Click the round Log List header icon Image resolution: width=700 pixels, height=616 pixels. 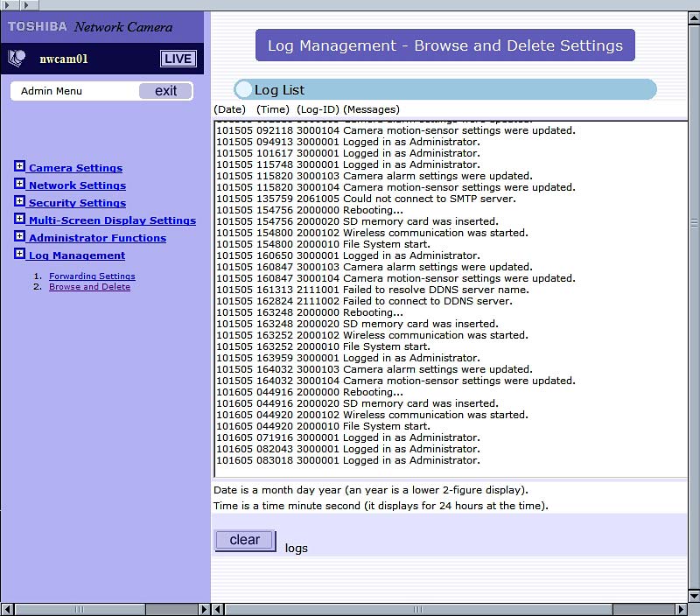click(243, 89)
